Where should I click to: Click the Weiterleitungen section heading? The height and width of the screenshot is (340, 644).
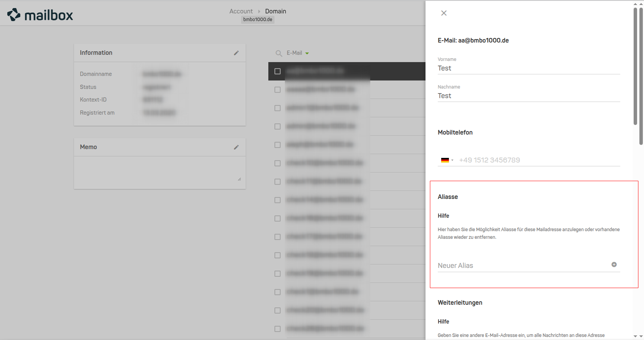point(460,302)
